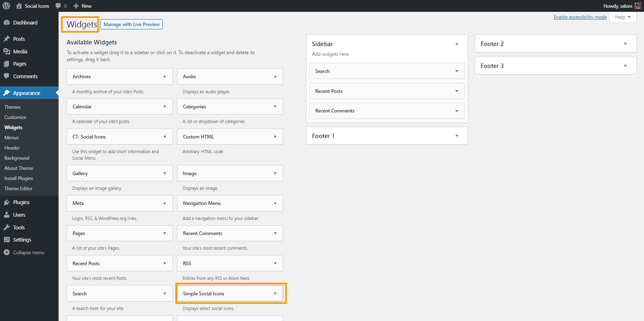Expand the CT: Social Icons widget arrow
The height and width of the screenshot is (321, 644).
pyautogui.click(x=165, y=137)
